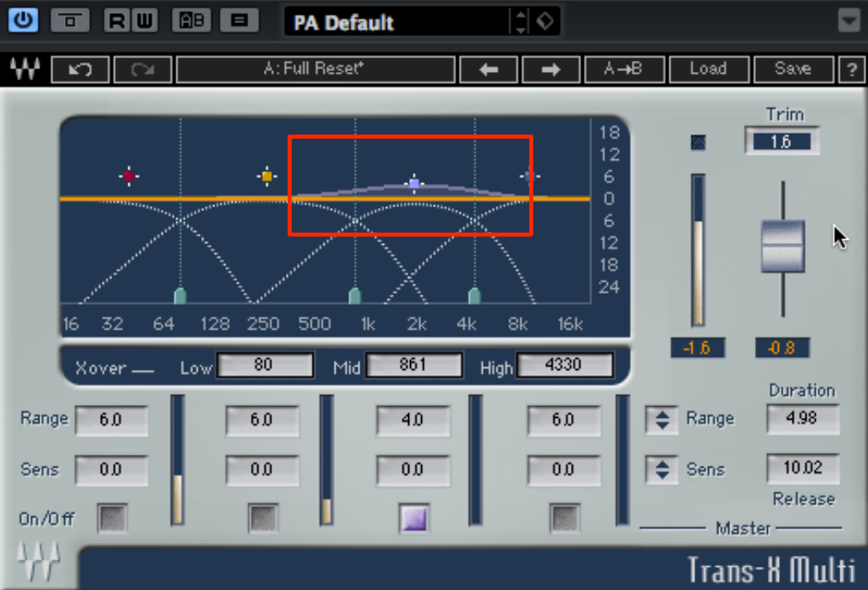
Task: Open the preset management list icon
Action: 239,21
